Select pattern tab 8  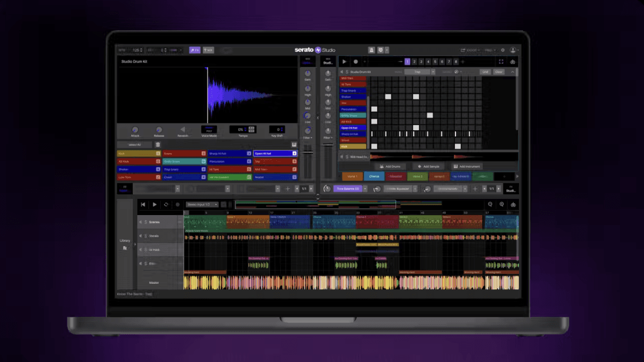(455, 61)
